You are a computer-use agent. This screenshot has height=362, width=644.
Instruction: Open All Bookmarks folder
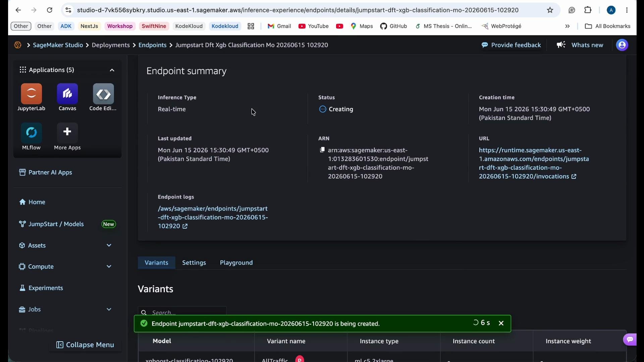(607, 26)
